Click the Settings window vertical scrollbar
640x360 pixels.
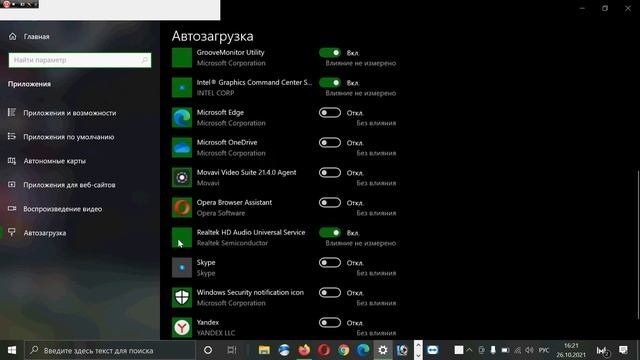[638, 244]
